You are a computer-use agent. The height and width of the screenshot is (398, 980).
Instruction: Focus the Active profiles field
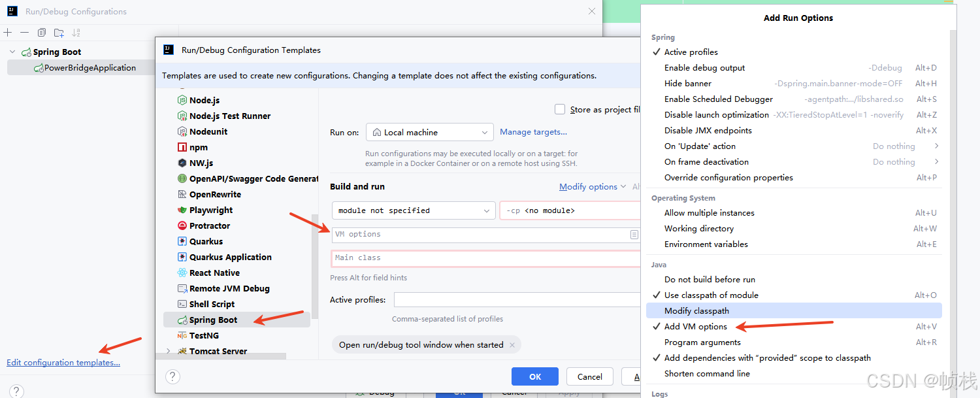click(517, 300)
